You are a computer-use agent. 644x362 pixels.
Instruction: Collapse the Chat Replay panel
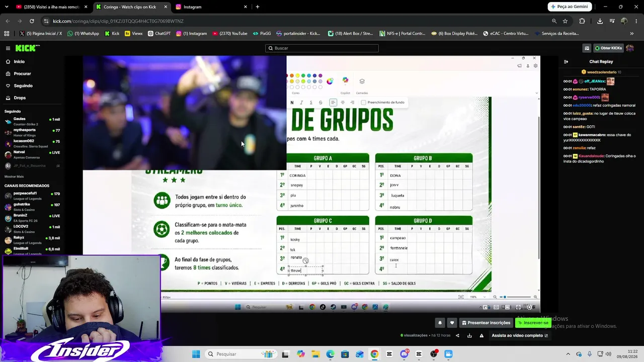click(566, 62)
